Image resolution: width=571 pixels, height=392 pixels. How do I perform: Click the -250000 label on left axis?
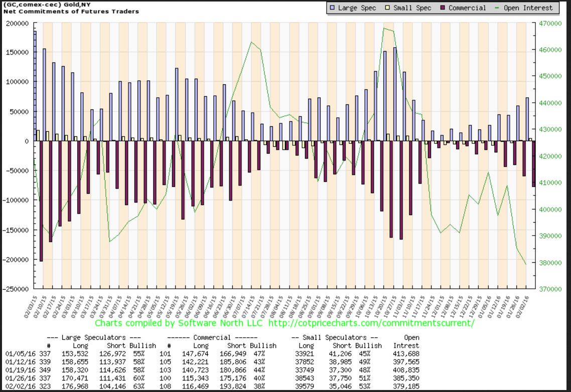click(16, 289)
